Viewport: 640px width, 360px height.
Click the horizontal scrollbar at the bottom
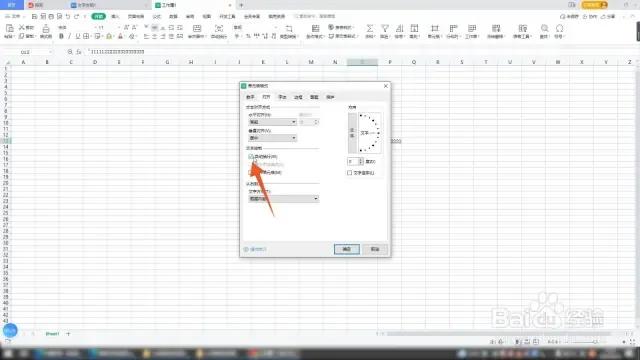[498, 334]
